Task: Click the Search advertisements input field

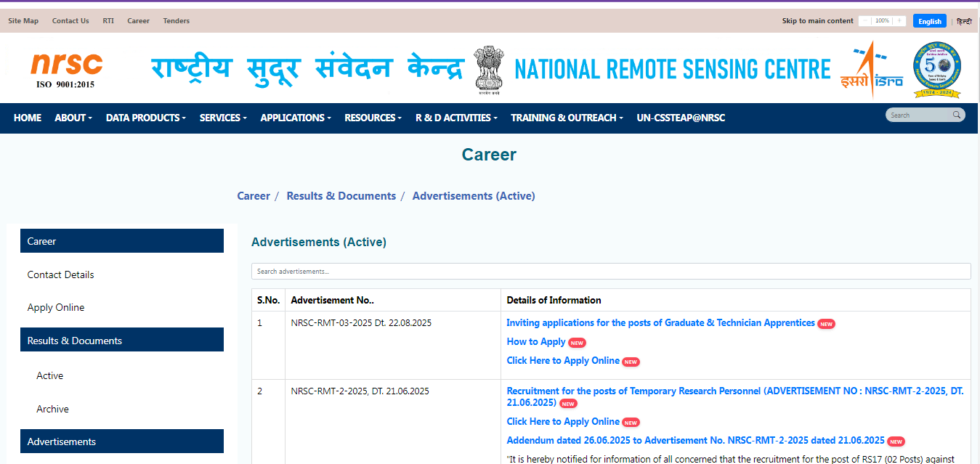Action: pyautogui.click(x=611, y=271)
